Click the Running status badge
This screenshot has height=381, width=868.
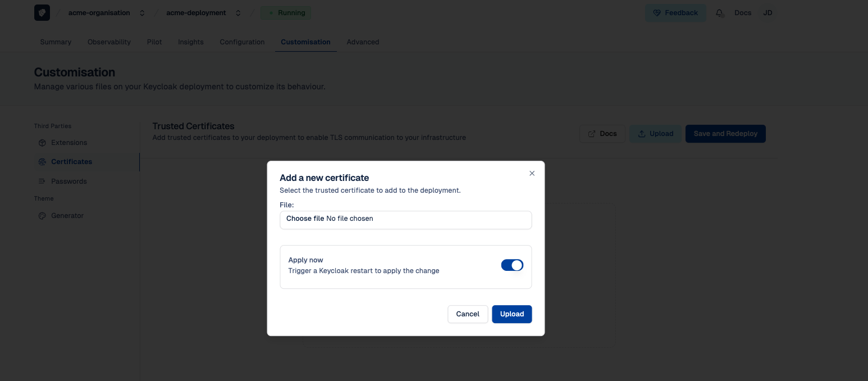pyautogui.click(x=286, y=13)
